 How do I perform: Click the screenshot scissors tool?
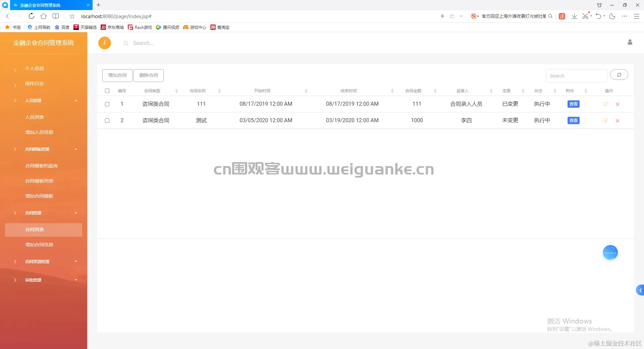click(x=585, y=16)
